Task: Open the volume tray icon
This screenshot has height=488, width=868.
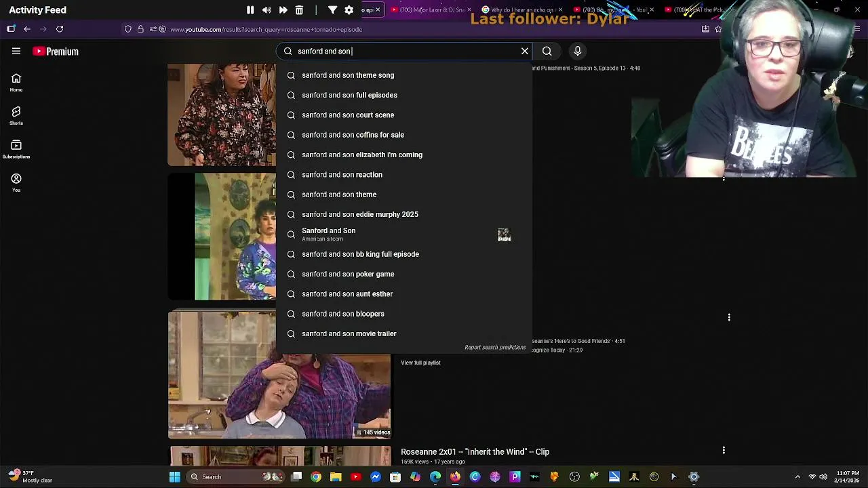Action: click(x=823, y=476)
